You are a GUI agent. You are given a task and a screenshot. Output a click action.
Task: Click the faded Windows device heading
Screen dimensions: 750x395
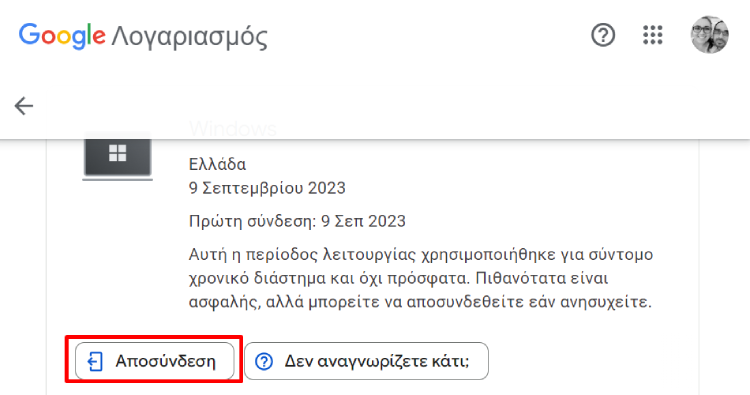click(x=233, y=129)
